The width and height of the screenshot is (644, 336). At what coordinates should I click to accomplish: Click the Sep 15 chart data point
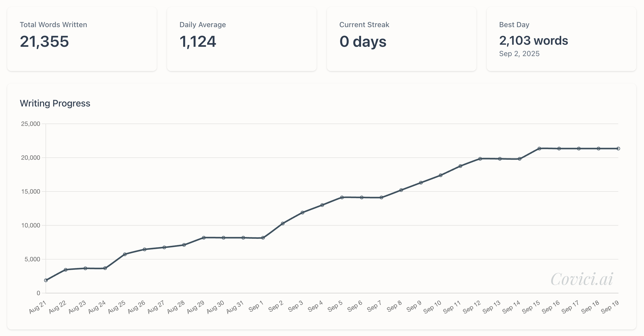pyautogui.click(x=539, y=149)
